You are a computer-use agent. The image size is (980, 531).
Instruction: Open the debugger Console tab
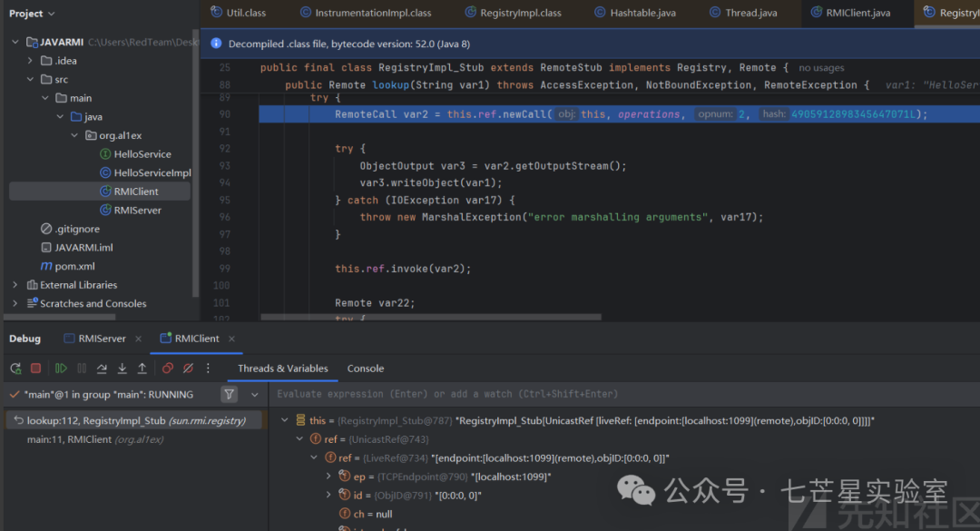pos(366,369)
